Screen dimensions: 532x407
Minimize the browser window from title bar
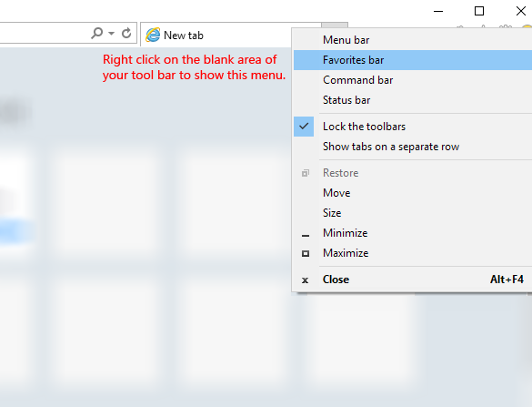438,11
